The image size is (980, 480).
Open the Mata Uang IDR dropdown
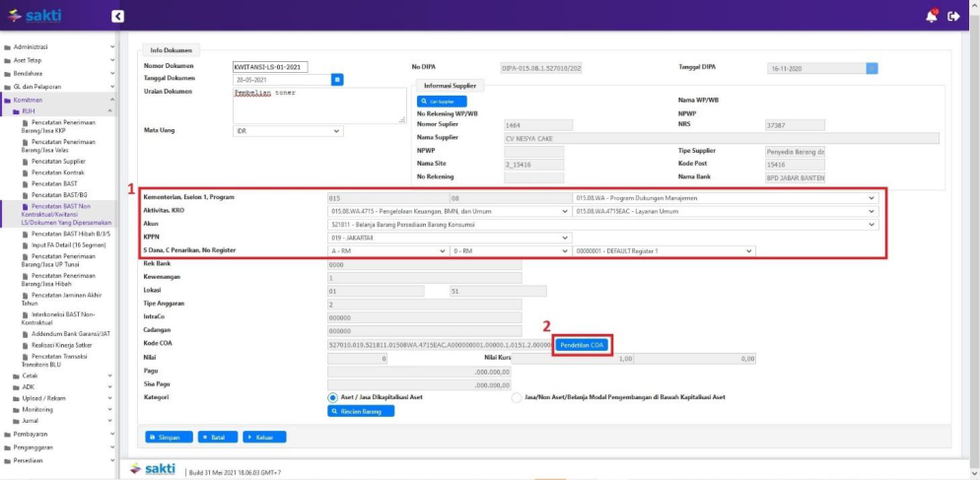point(287,130)
